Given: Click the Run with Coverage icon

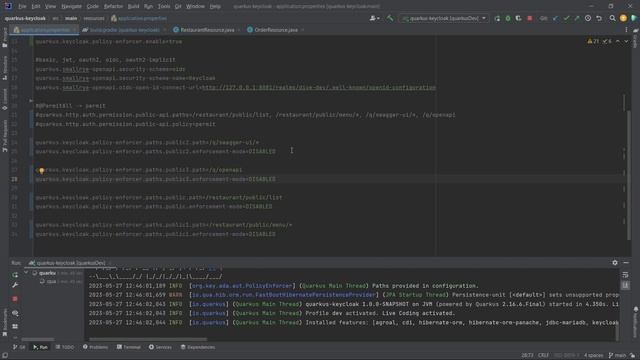Looking at the screenshot, I should click(x=518, y=18).
